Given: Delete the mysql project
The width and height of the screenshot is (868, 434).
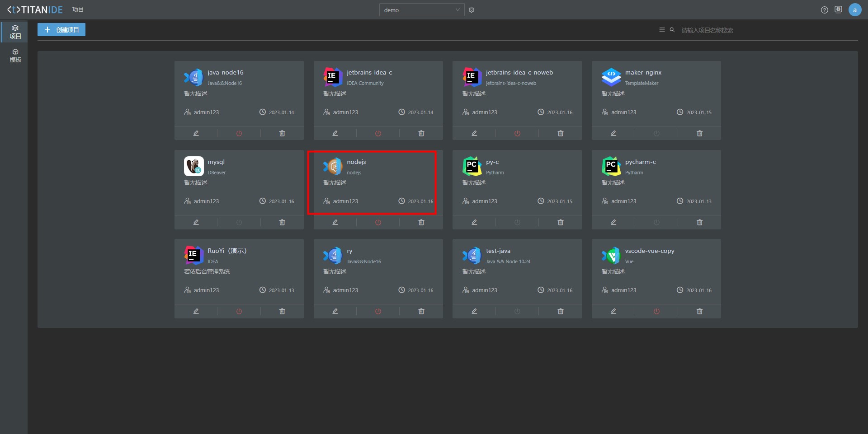Looking at the screenshot, I should tap(282, 222).
